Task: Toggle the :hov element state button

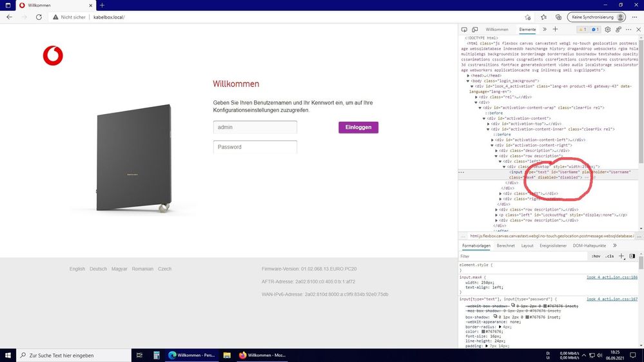Action: pyautogui.click(x=596, y=256)
